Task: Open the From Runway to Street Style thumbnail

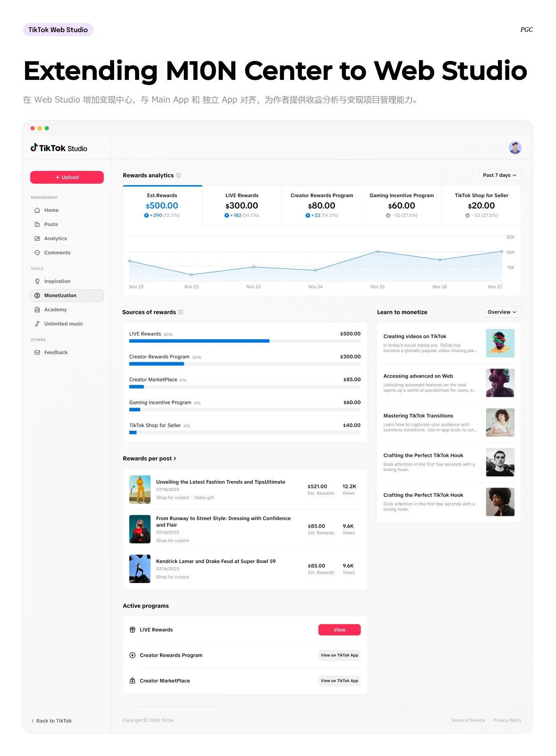Action: click(140, 529)
